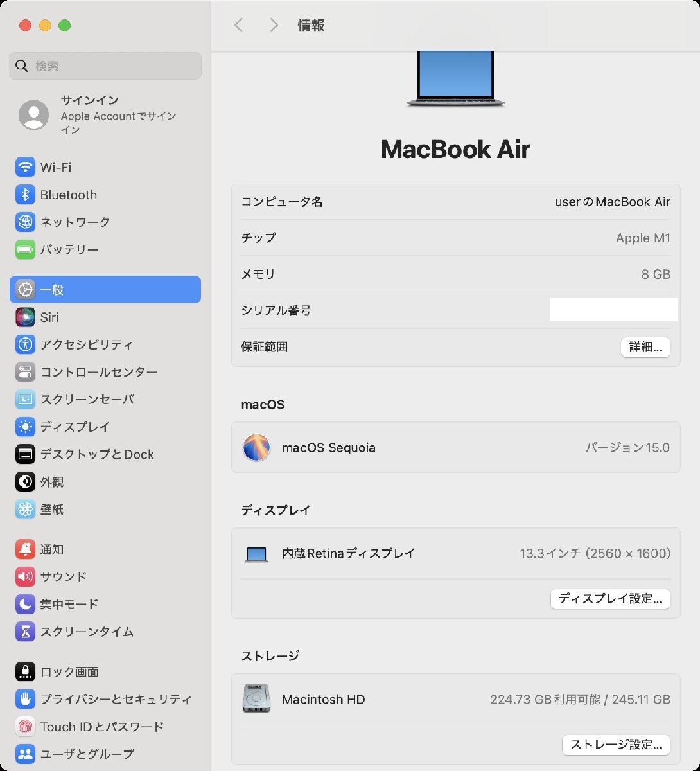Go forward with the right chevron

pyautogui.click(x=274, y=25)
